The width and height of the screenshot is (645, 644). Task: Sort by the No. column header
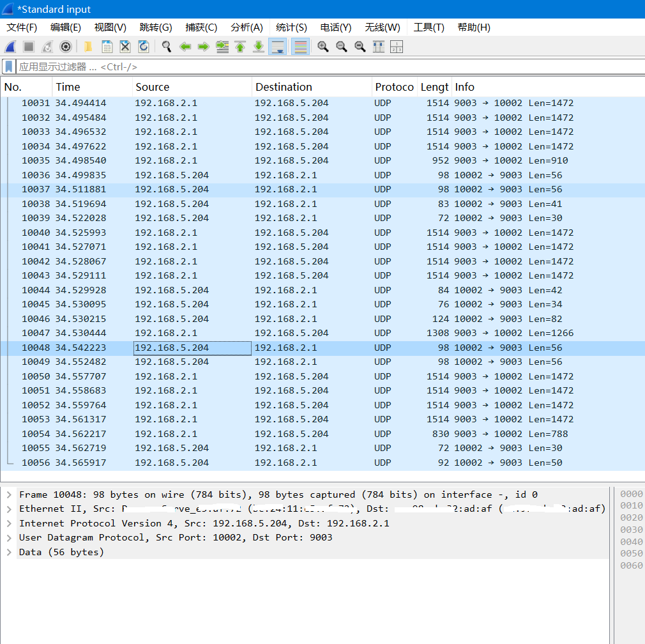click(27, 87)
